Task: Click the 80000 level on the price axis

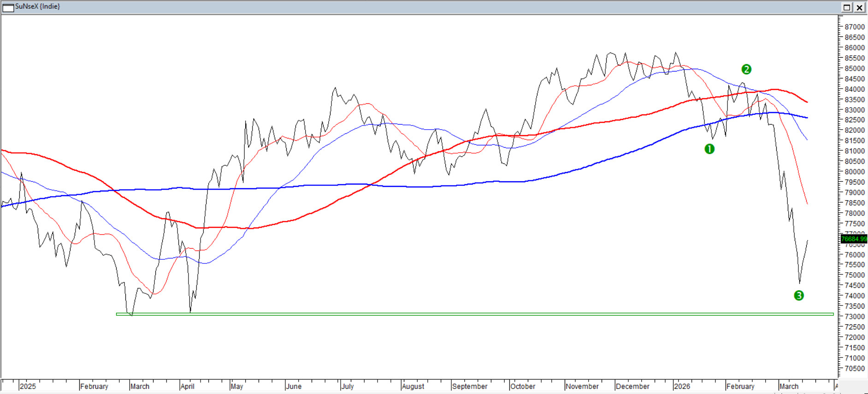Action: tap(854, 172)
